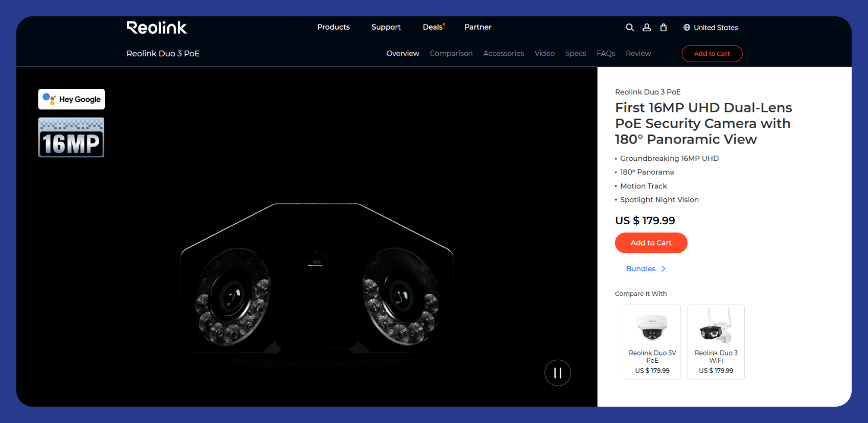The height and width of the screenshot is (423, 868).
Task: Open the shopping bag cart icon
Action: [664, 28]
